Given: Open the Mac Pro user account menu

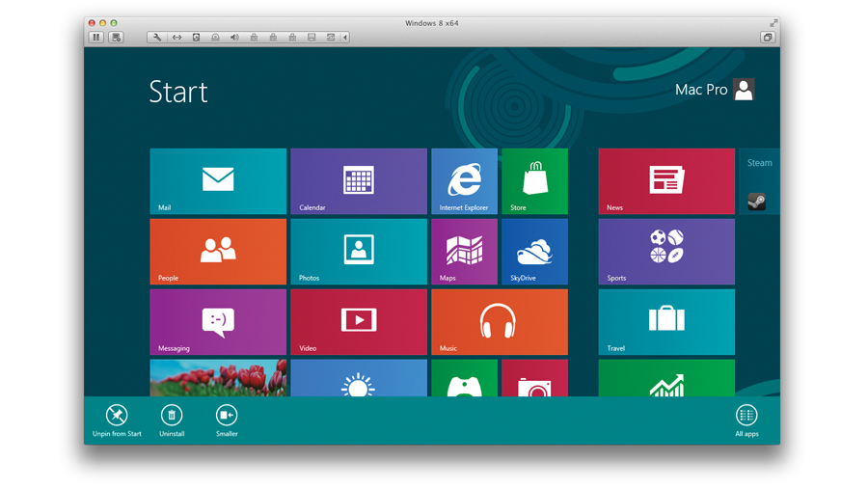Looking at the screenshot, I should (715, 89).
